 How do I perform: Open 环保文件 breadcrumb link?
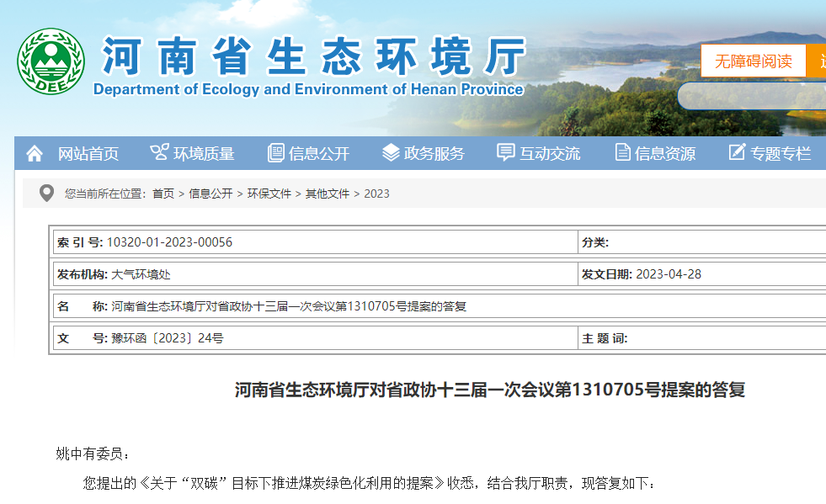[x=269, y=194]
